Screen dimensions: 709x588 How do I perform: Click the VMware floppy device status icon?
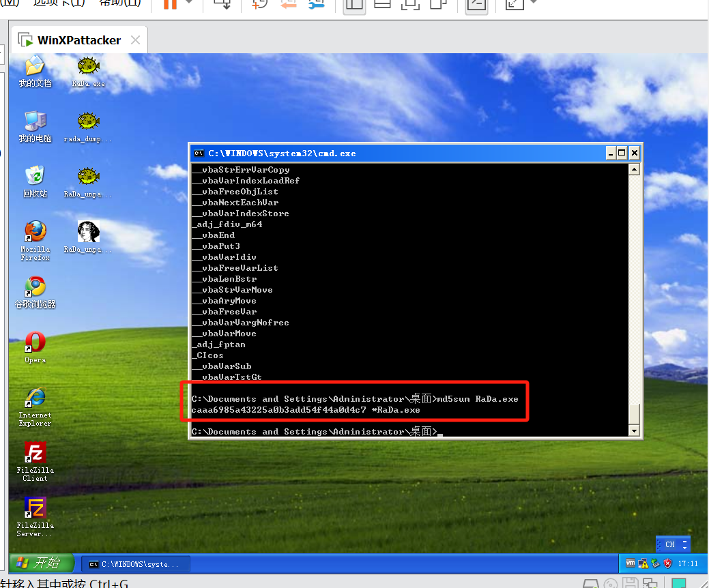pos(631,583)
